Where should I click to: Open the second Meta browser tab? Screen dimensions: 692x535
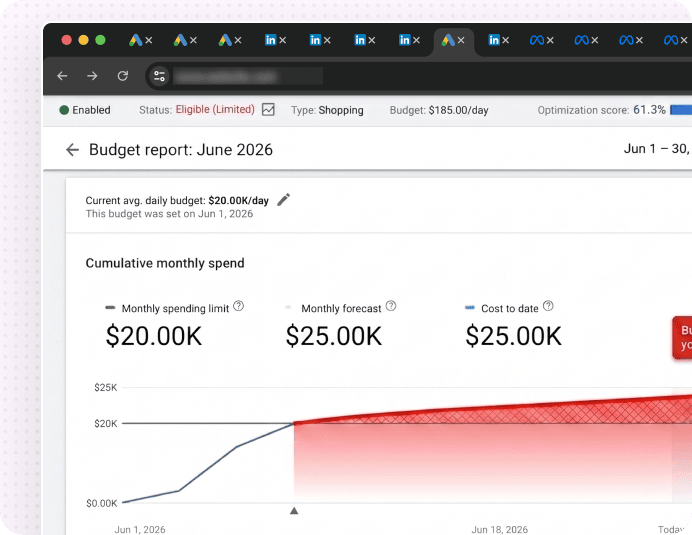(582, 41)
